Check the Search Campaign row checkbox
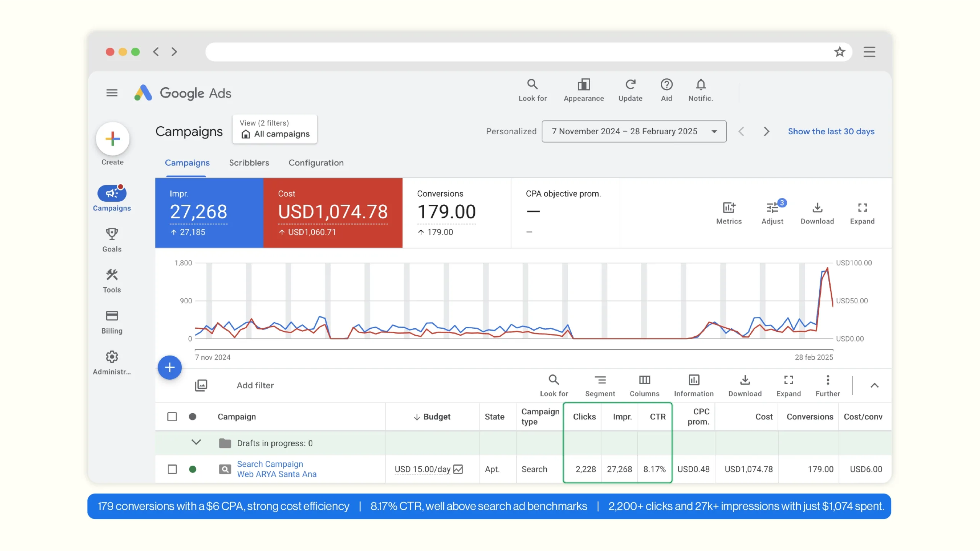This screenshot has width=980, height=551. point(172,469)
